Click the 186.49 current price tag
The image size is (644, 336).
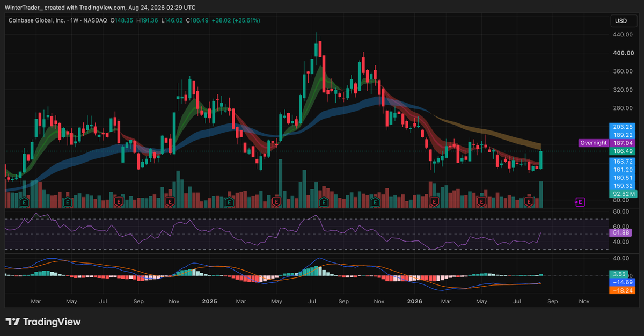pyautogui.click(x=623, y=151)
